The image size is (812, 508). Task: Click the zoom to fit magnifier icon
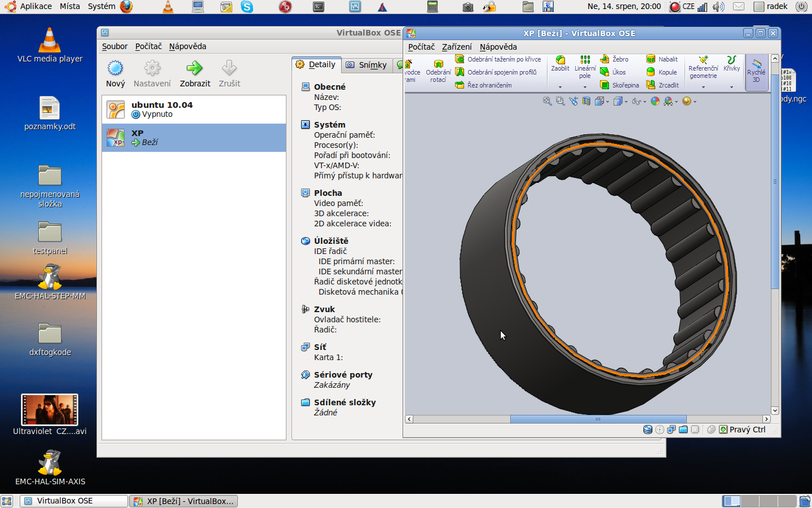tap(547, 101)
